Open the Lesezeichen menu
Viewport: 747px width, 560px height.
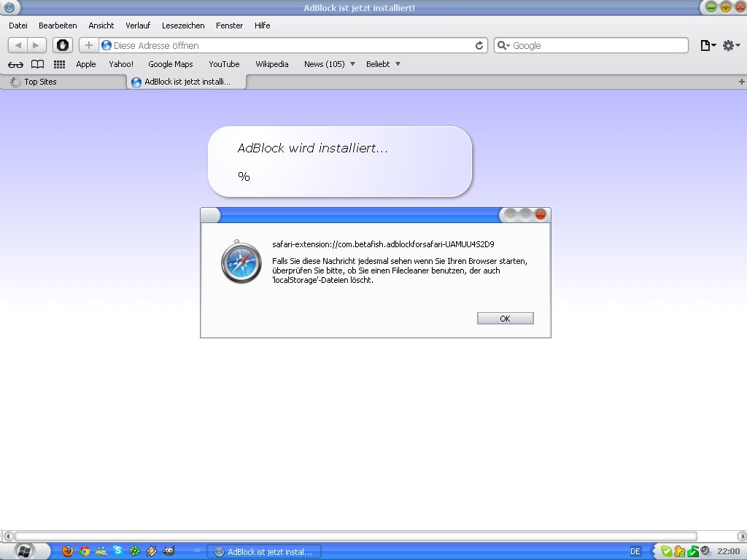click(183, 26)
